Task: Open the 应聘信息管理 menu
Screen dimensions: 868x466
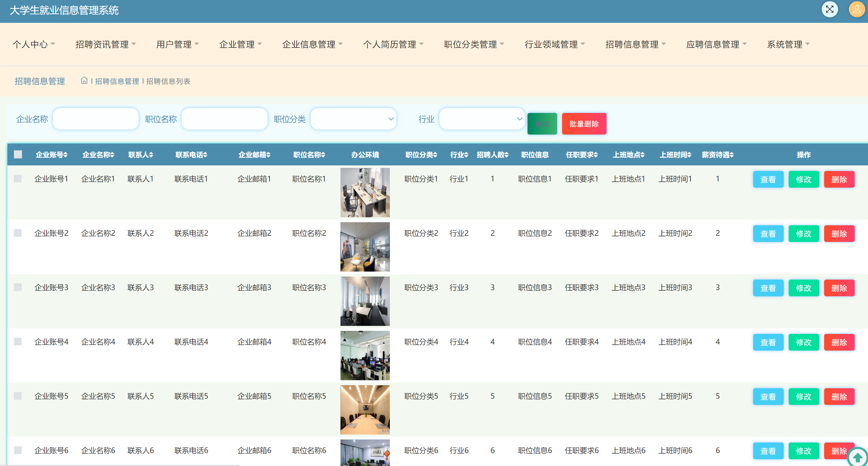Action: [716, 44]
